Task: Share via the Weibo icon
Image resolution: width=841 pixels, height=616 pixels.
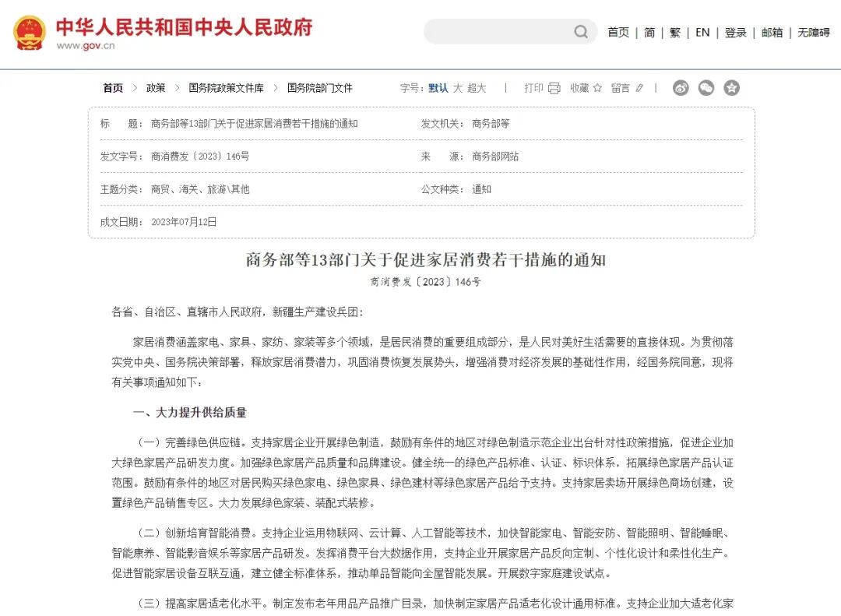Action: [681, 87]
